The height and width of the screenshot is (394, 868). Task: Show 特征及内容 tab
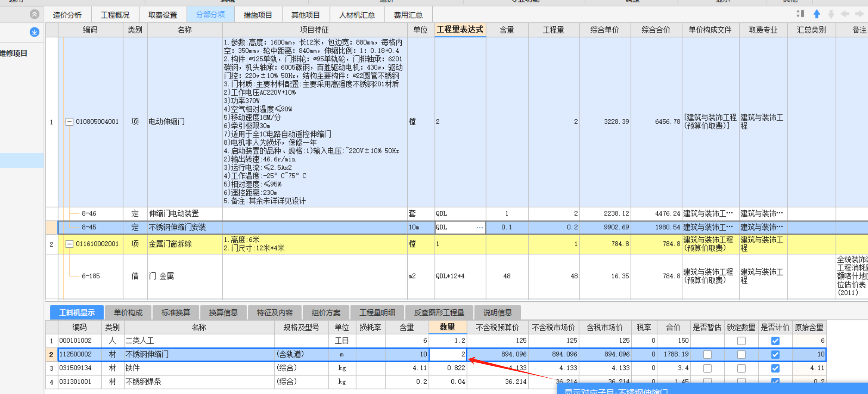point(275,312)
